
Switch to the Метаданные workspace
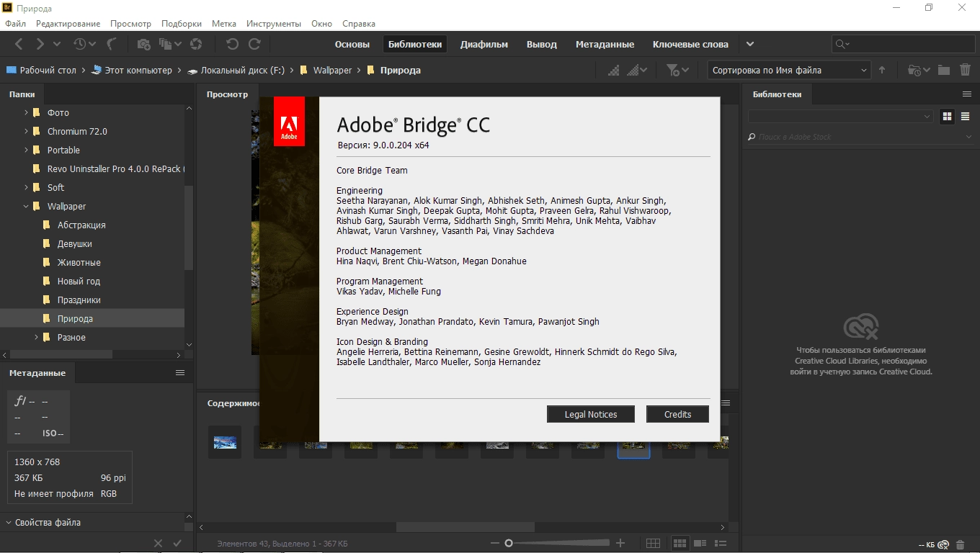click(x=605, y=44)
